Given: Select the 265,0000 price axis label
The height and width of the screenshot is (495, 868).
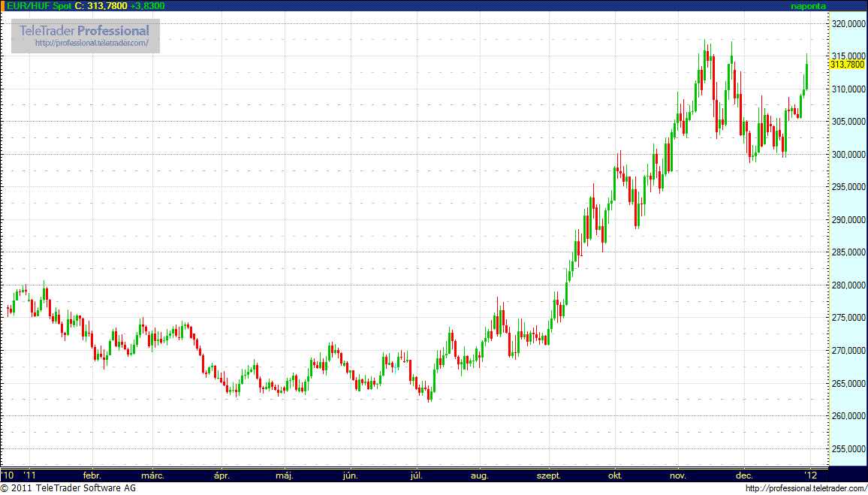Looking at the screenshot, I should 848,383.
